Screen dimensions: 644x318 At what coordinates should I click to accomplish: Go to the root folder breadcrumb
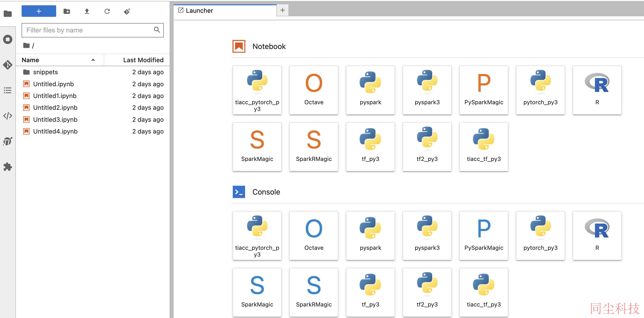(x=26, y=45)
